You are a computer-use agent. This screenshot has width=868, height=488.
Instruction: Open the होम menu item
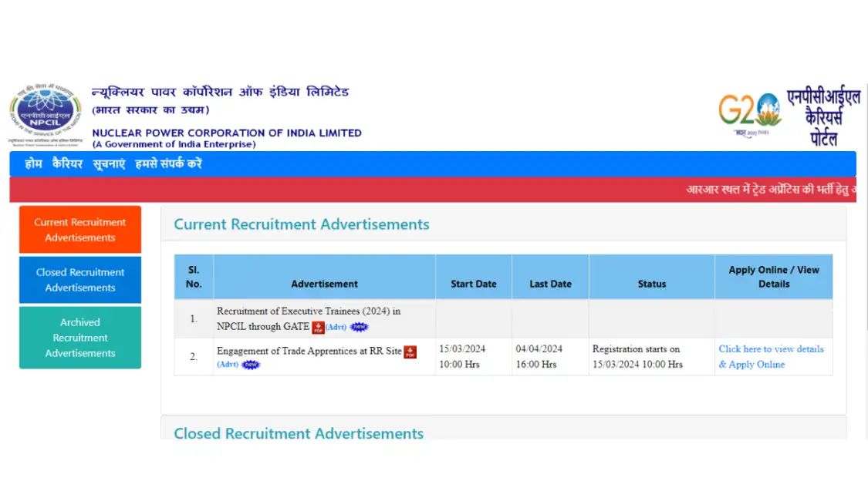tap(33, 164)
